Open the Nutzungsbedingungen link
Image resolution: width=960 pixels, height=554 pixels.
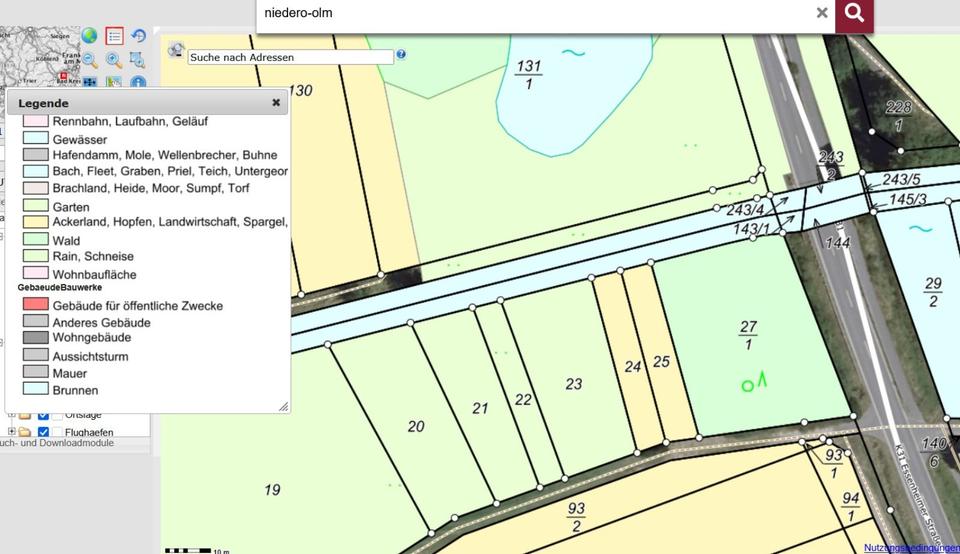911,548
